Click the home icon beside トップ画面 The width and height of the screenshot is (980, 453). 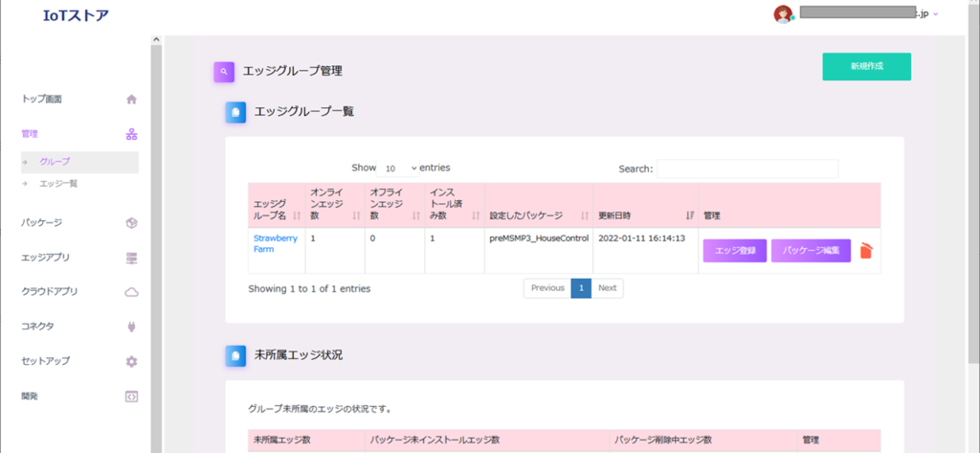pos(132,99)
